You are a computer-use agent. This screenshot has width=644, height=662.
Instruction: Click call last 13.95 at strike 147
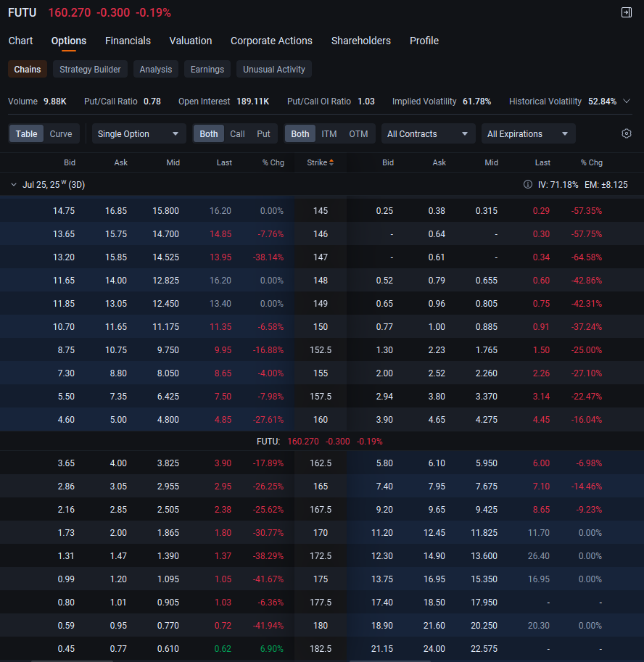coord(220,257)
